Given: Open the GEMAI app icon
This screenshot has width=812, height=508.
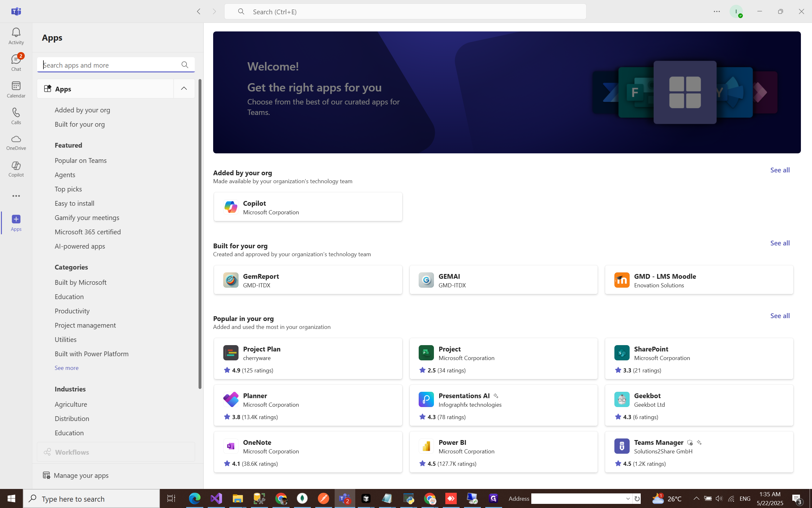Looking at the screenshot, I should coord(426,280).
